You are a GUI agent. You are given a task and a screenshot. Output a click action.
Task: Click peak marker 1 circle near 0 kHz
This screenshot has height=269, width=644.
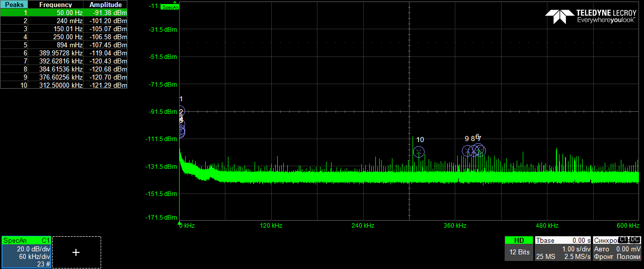point(181,111)
